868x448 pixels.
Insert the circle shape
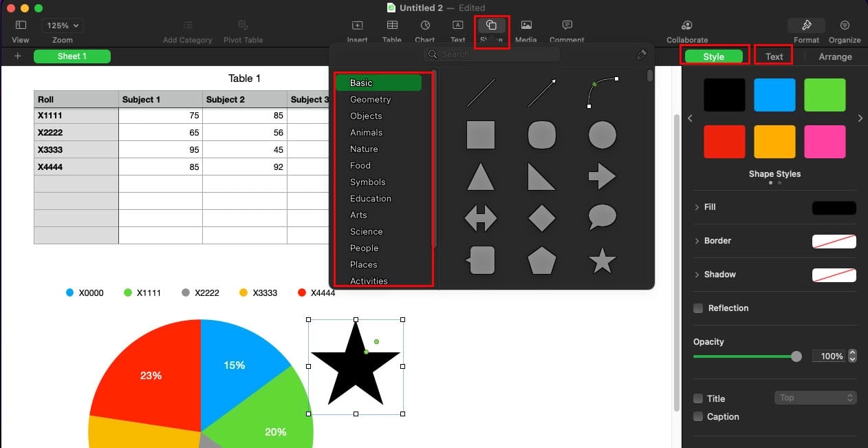click(603, 136)
